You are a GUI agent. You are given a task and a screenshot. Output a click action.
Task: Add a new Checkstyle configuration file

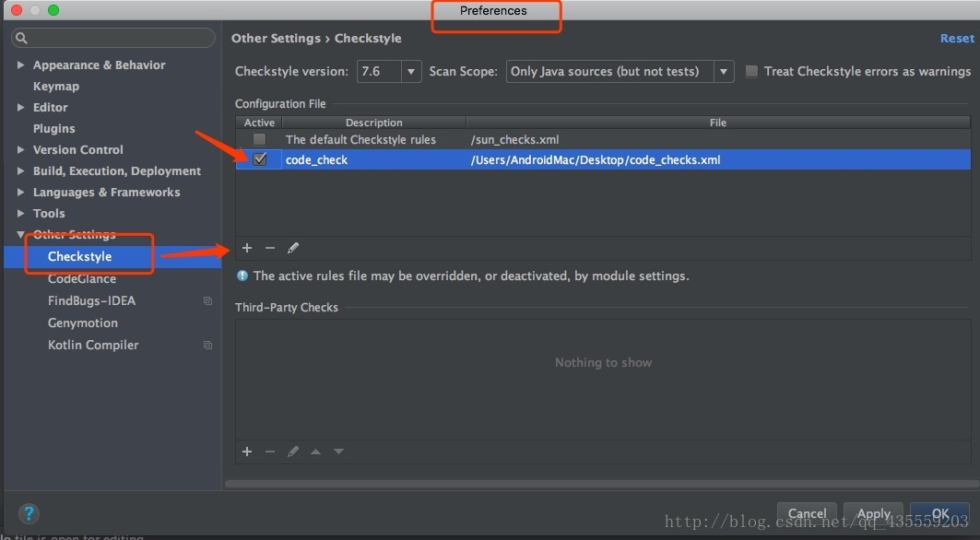pyautogui.click(x=247, y=248)
